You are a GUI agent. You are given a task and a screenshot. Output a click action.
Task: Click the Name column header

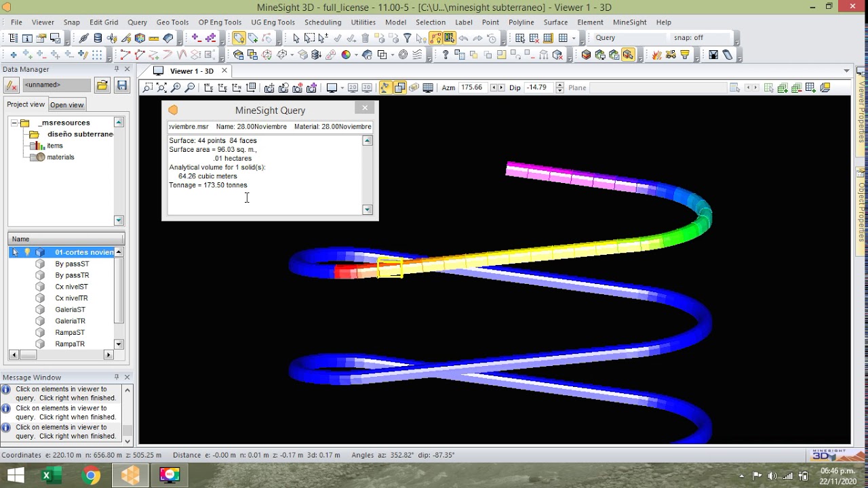click(66, 239)
